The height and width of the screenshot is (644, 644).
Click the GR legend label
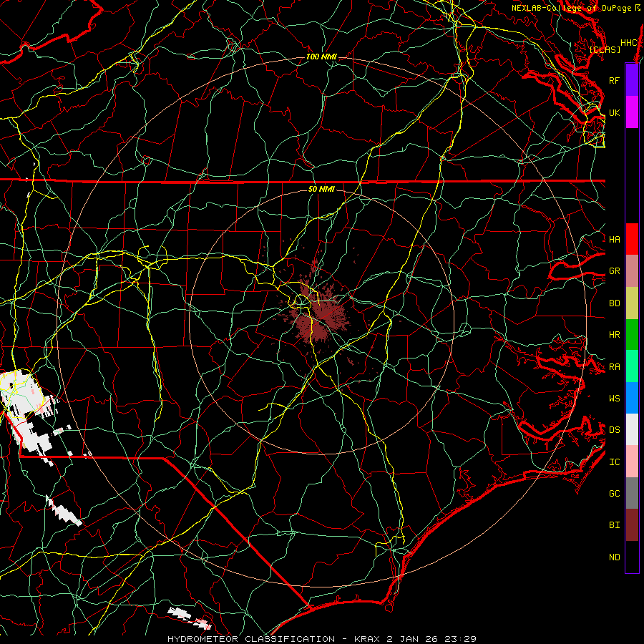614,271
